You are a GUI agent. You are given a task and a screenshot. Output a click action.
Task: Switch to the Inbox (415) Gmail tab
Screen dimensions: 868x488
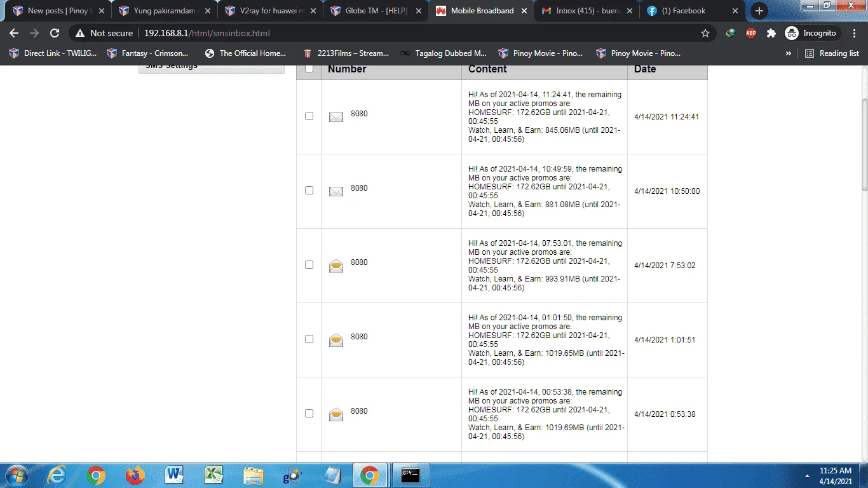coord(588,11)
